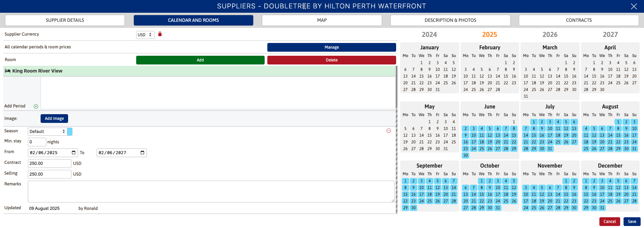Open the To date calendar picker icon
The height and width of the screenshot is (228, 644).
142,153
